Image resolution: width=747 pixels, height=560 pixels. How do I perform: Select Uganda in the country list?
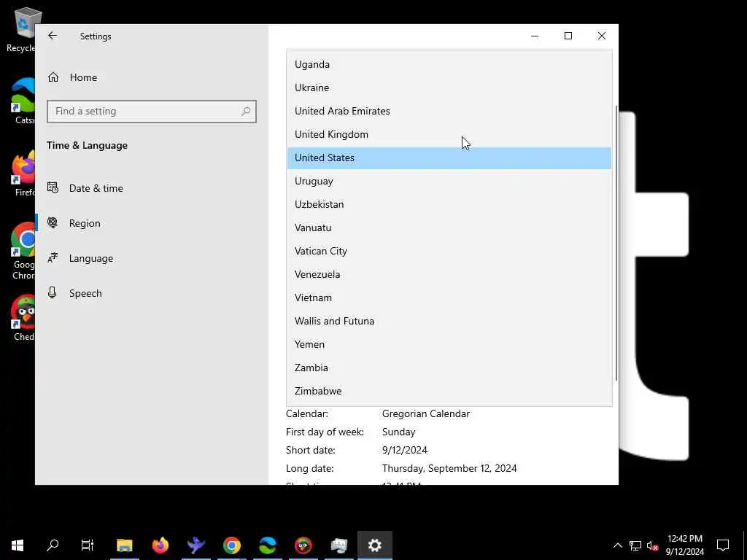tap(449, 64)
